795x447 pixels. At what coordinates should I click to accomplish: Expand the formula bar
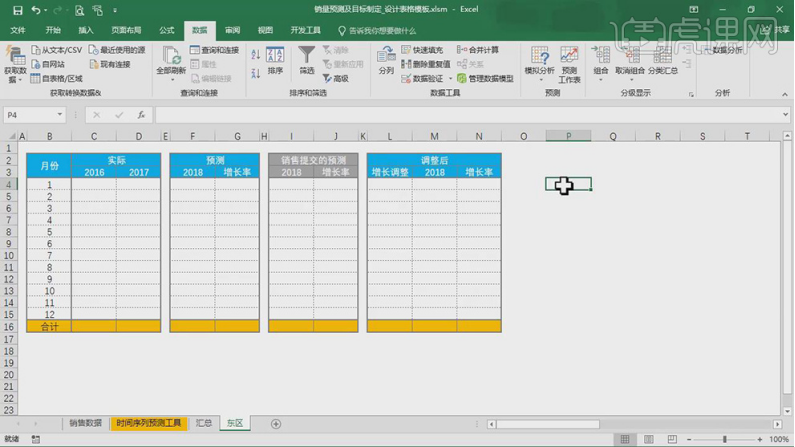pyautogui.click(x=785, y=115)
